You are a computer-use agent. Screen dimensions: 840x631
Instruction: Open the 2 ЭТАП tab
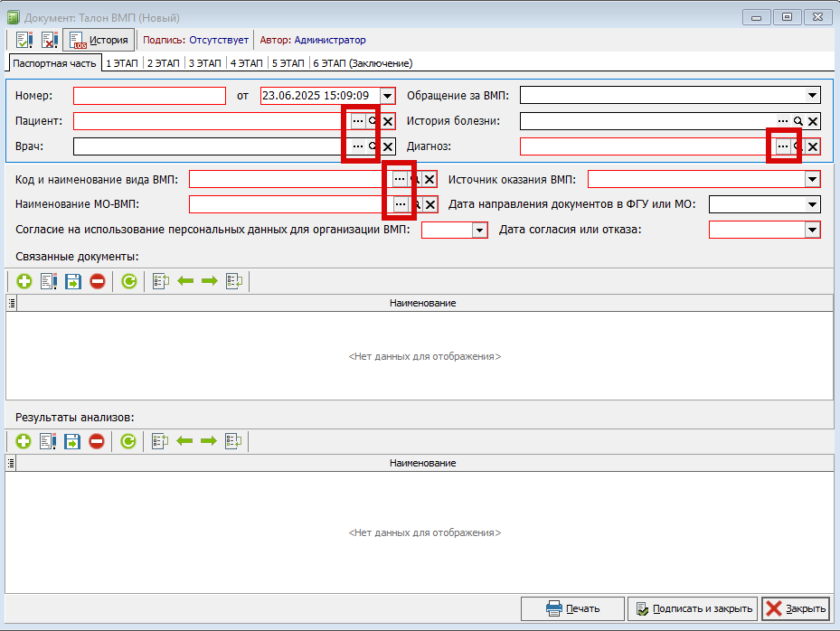point(164,63)
